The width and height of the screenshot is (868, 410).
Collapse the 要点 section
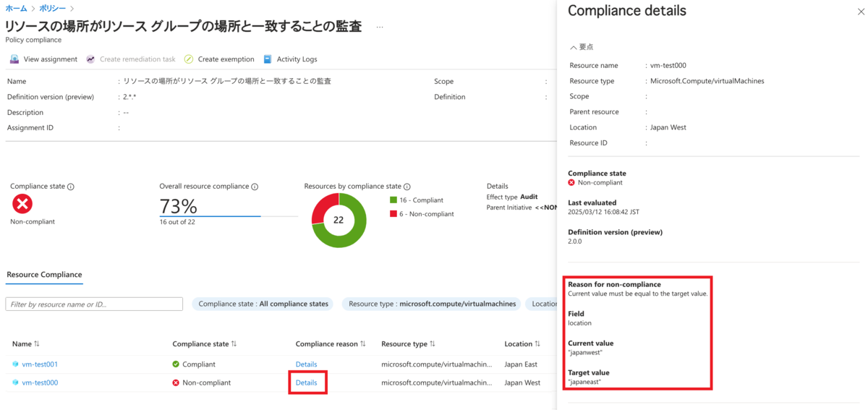click(x=582, y=46)
